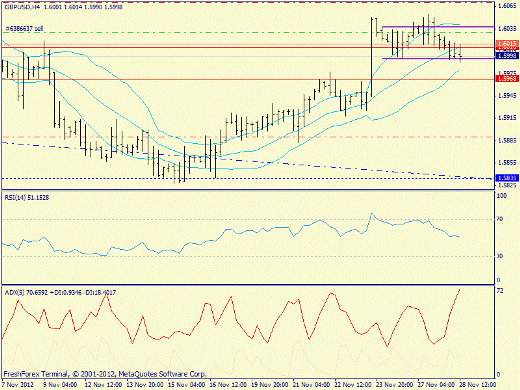
Task: Select the blue 1.5831 price level tag
Action: click(507, 178)
